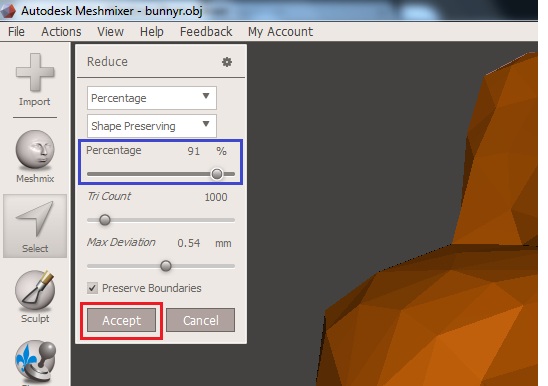Click the Percentage slider handle

(217, 174)
